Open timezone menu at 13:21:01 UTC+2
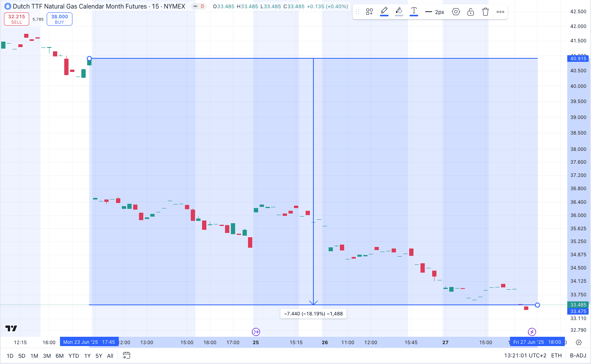 pyautogui.click(x=525, y=355)
